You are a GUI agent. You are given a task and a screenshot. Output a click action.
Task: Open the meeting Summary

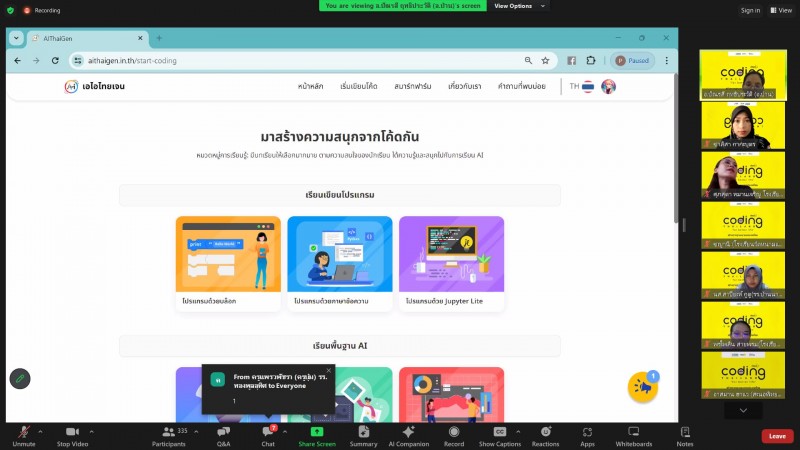[x=363, y=436]
